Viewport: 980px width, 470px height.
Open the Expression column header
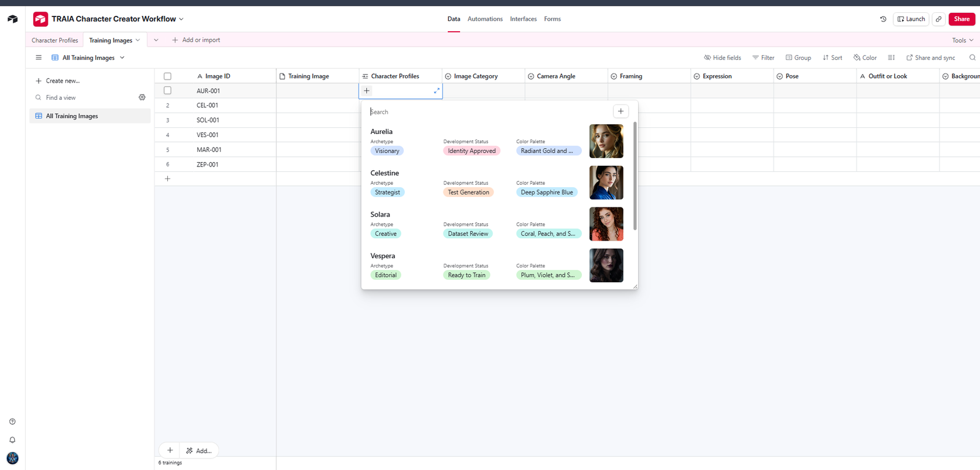(732, 76)
